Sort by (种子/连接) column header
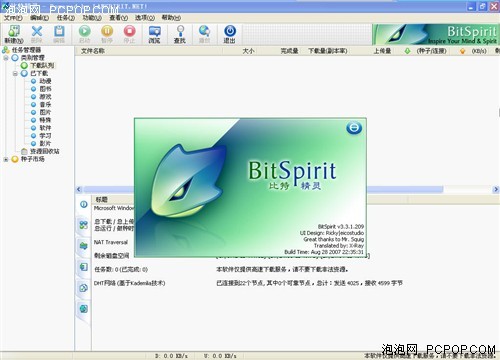 tap(431, 51)
